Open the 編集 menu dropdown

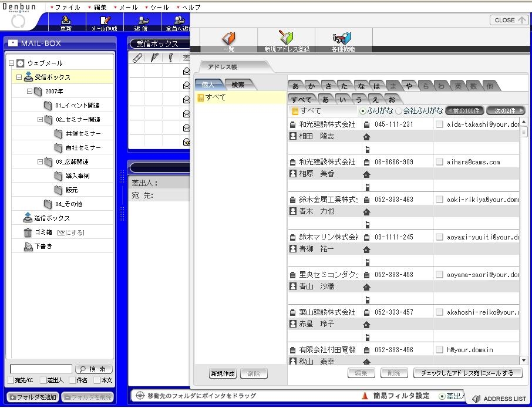pyautogui.click(x=97, y=7)
